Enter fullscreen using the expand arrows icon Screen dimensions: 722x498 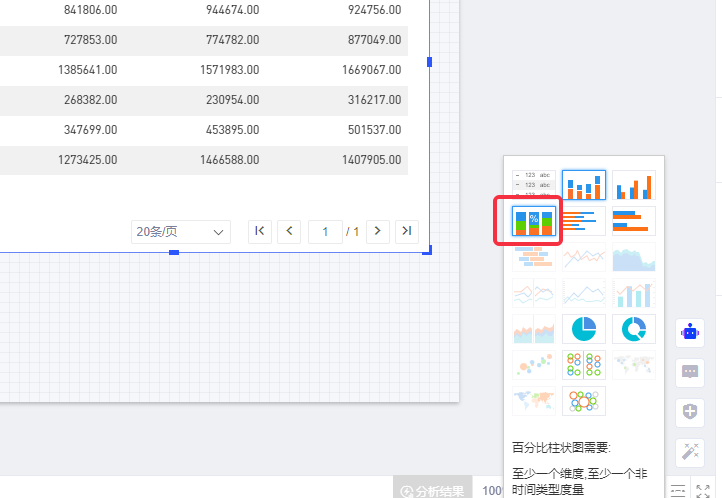click(703, 490)
